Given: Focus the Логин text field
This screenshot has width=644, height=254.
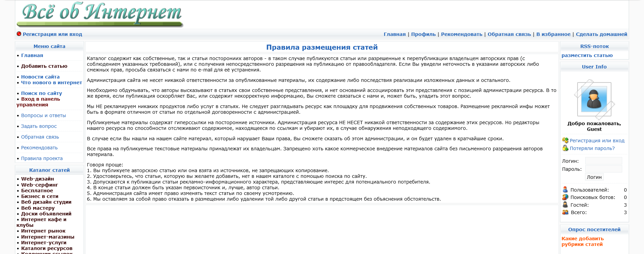Looking at the screenshot, I should [x=603, y=161].
